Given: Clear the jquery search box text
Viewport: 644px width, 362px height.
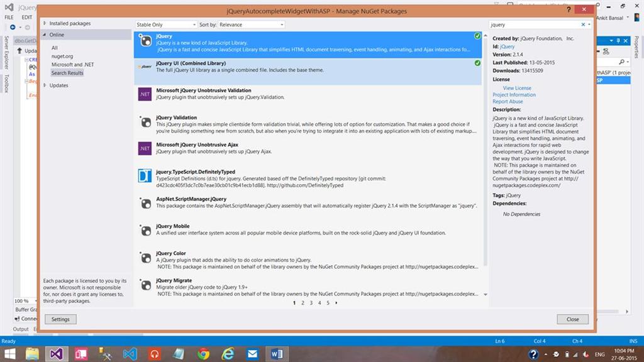Looking at the screenshot, I should (x=583, y=25).
